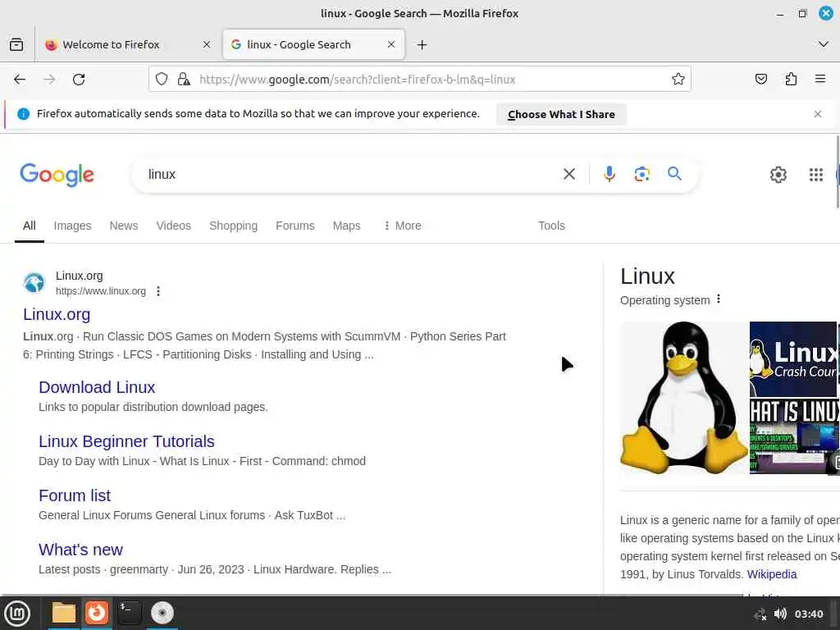Open the What Is Linux thumbnail
Image resolution: width=840 pixels, height=630 pixels.
pyautogui.click(x=794, y=436)
